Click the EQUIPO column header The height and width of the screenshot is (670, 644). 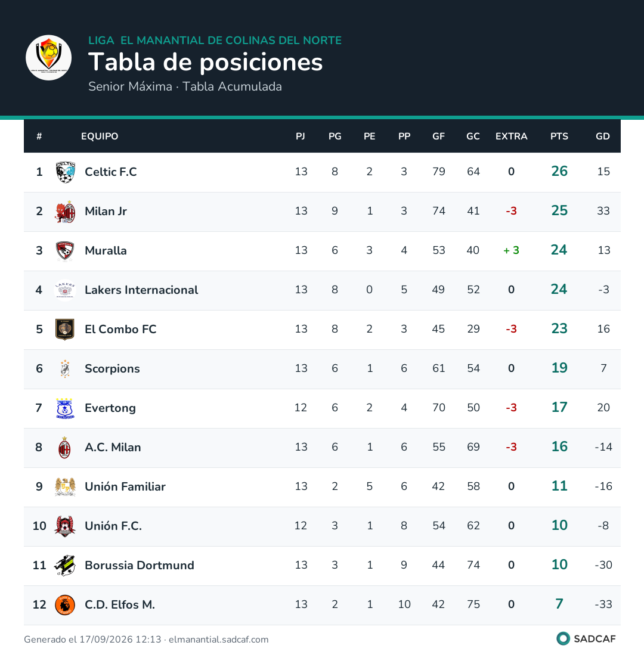coord(100,137)
